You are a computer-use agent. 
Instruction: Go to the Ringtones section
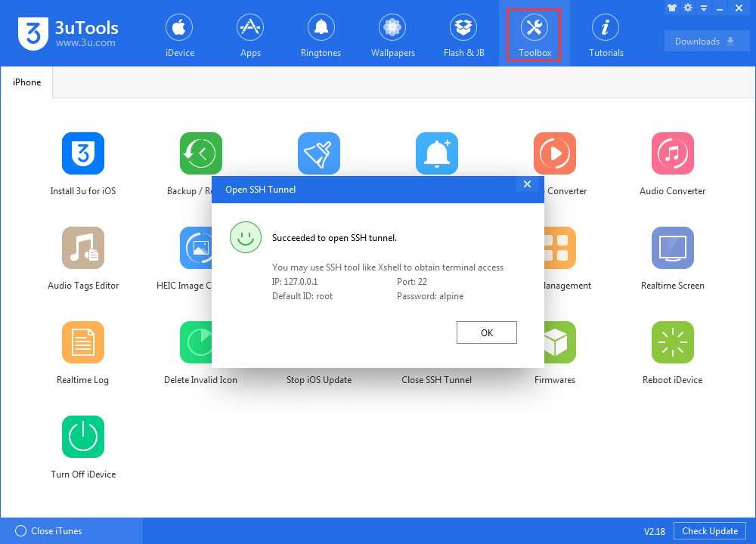coord(321,35)
